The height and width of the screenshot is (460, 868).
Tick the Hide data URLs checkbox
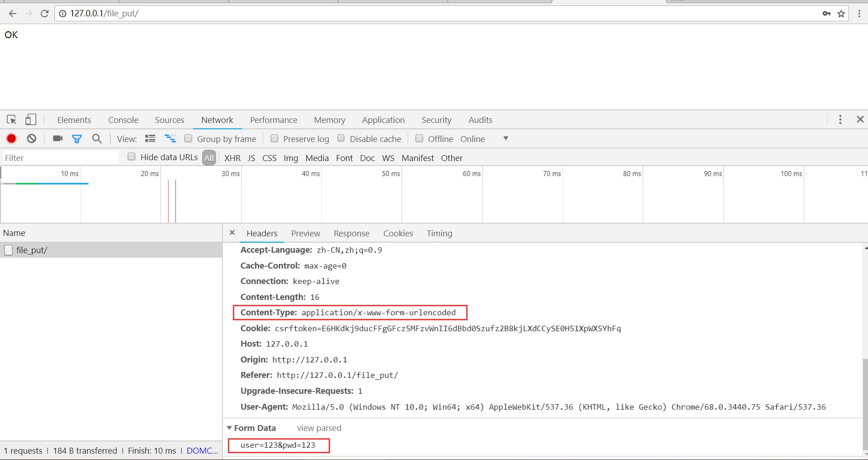(132, 157)
